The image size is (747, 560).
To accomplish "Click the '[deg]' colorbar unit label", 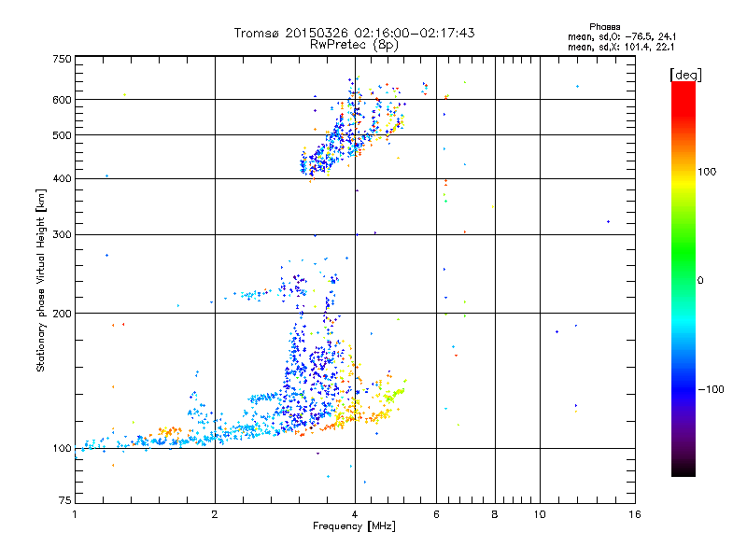I will pos(685,75).
